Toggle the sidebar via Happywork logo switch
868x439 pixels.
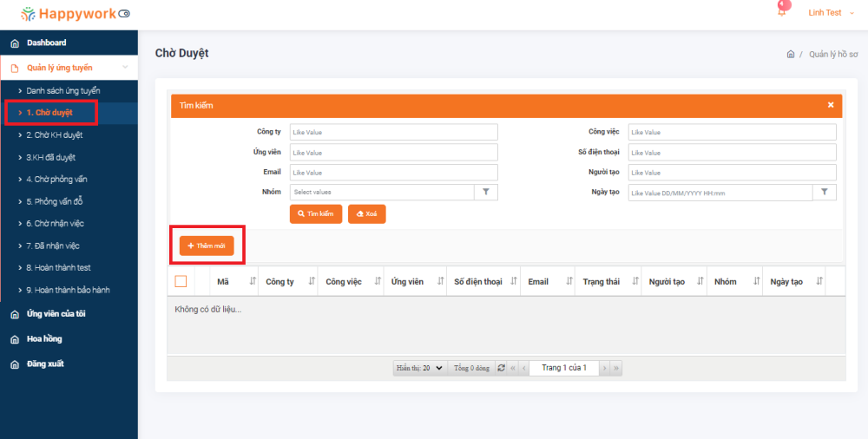124,14
